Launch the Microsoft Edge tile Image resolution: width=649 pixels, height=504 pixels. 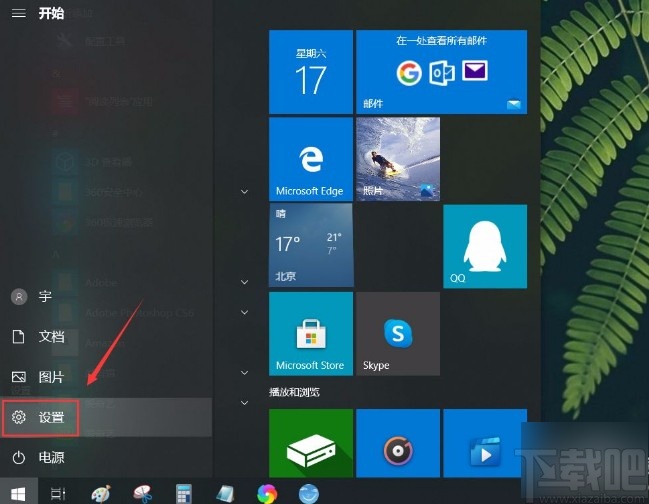point(311,159)
